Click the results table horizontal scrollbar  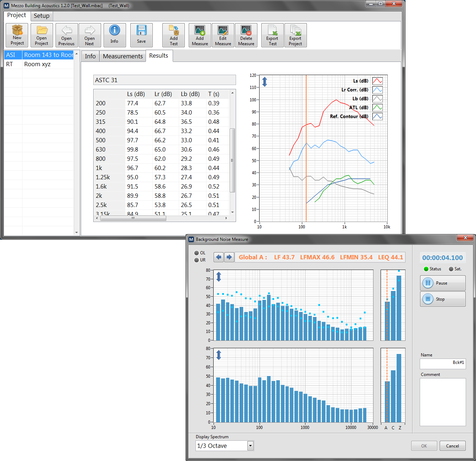click(x=133, y=218)
